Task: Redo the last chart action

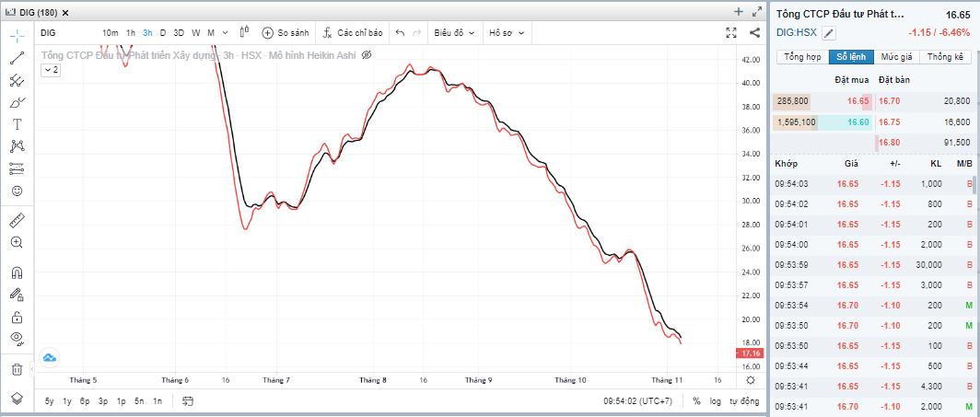Action: [x=417, y=32]
